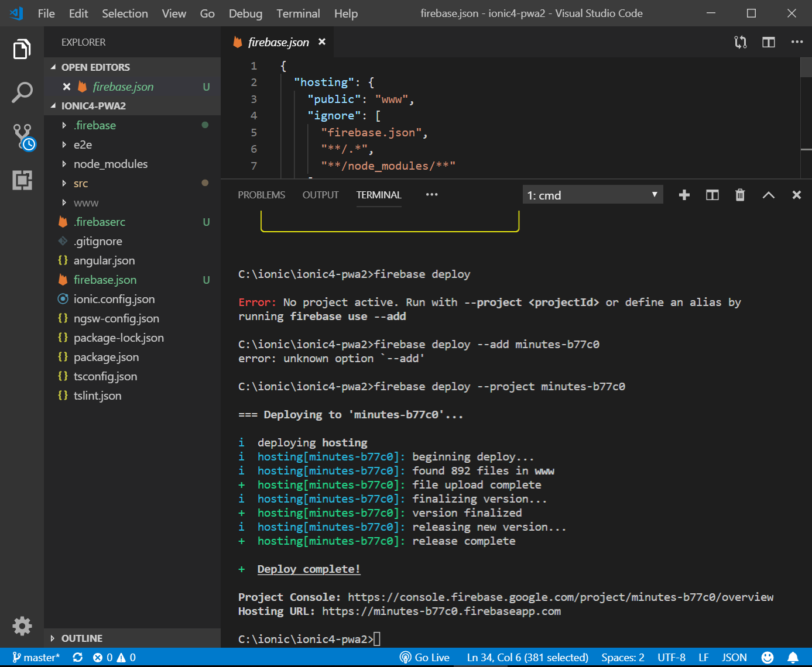Split the terminal panel

(x=712, y=195)
